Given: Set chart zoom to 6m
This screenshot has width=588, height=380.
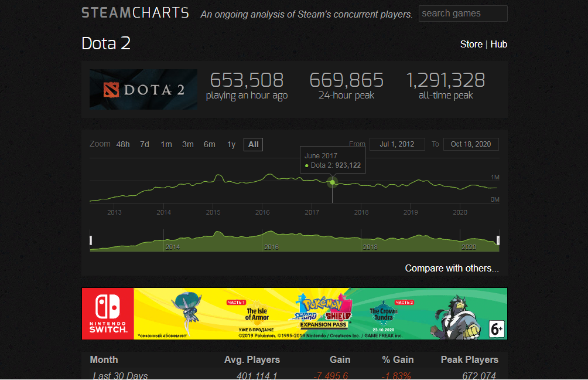Looking at the screenshot, I should click(x=209, y=145).
